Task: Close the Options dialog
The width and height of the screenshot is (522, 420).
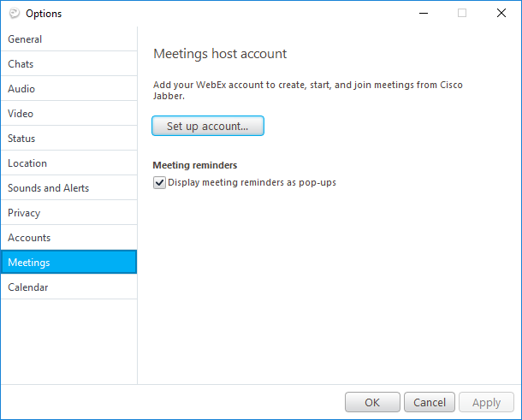Action: 501,14
